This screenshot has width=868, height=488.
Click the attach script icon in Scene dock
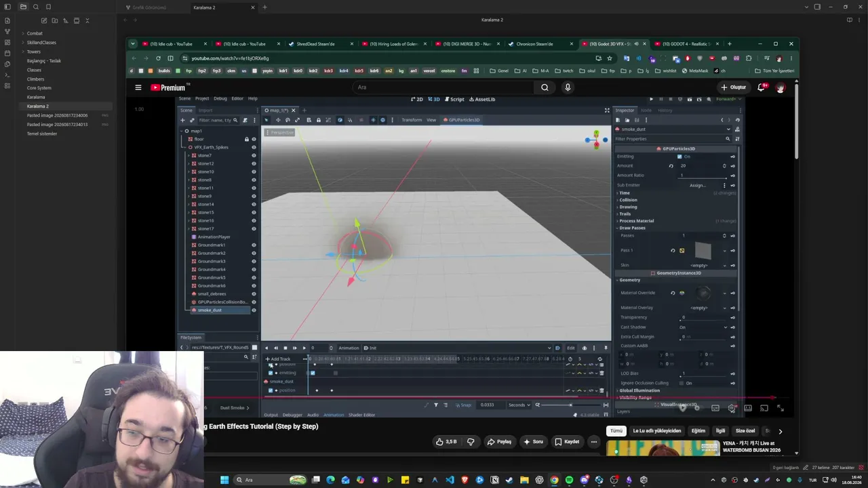(x=245, y=120)
